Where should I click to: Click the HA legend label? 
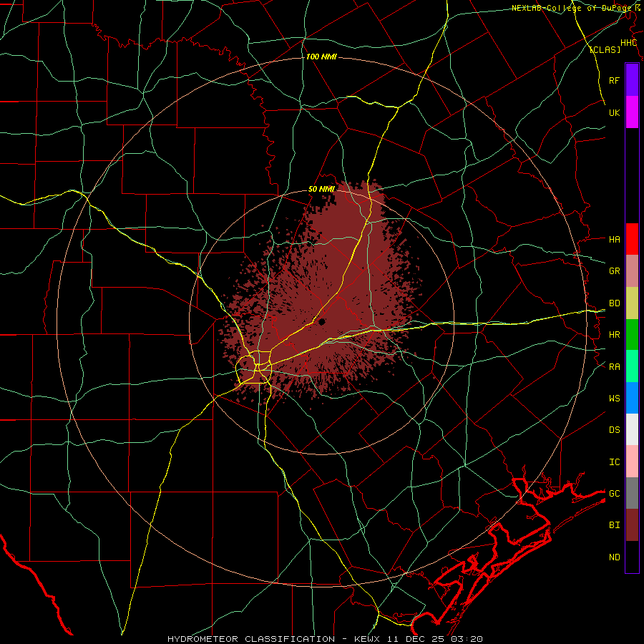click(614, 240)
